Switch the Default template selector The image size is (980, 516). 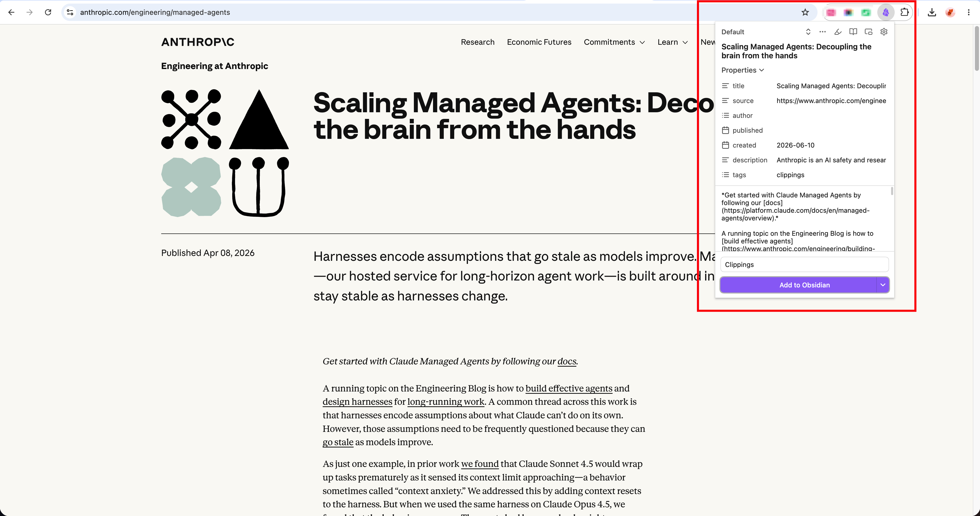pos(766,32)
